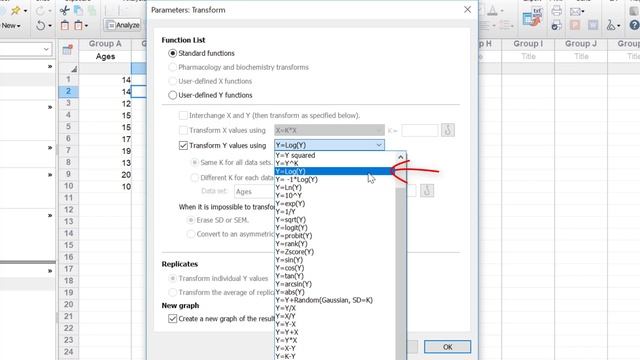The height and width of the screenshot is (360, 640).
Task: Click the hook icon next to the X K field
Action: coord(448,130)
